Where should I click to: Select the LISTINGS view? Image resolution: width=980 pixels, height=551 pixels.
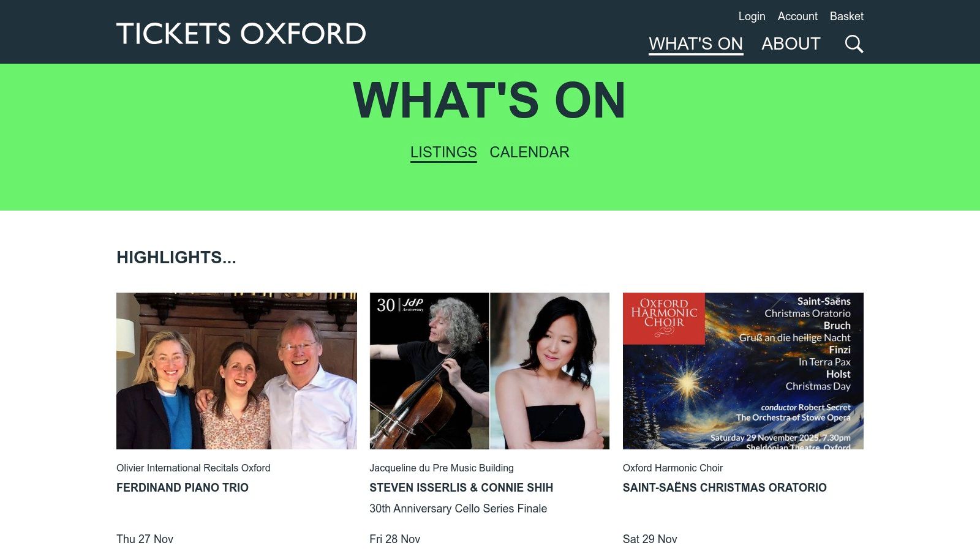tap(443, 152)
